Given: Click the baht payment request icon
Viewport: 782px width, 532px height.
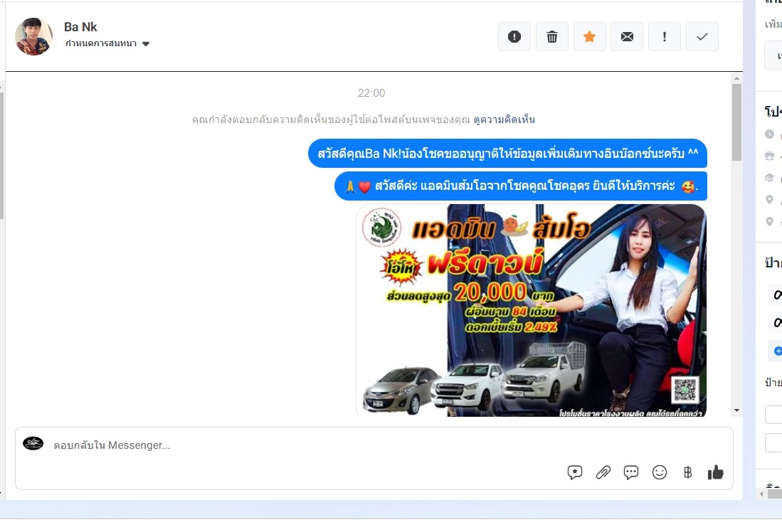Looking at the screenshot, I should [687, 472].
